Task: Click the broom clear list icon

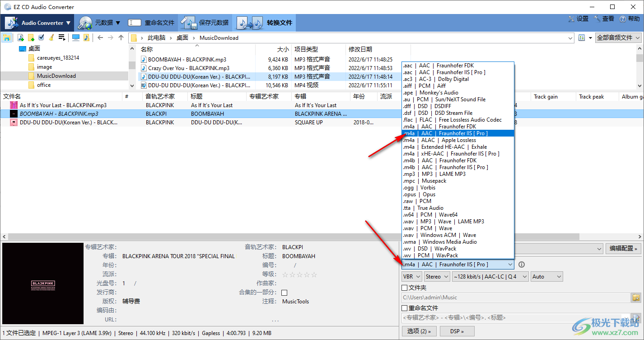Action: [51, 38]
